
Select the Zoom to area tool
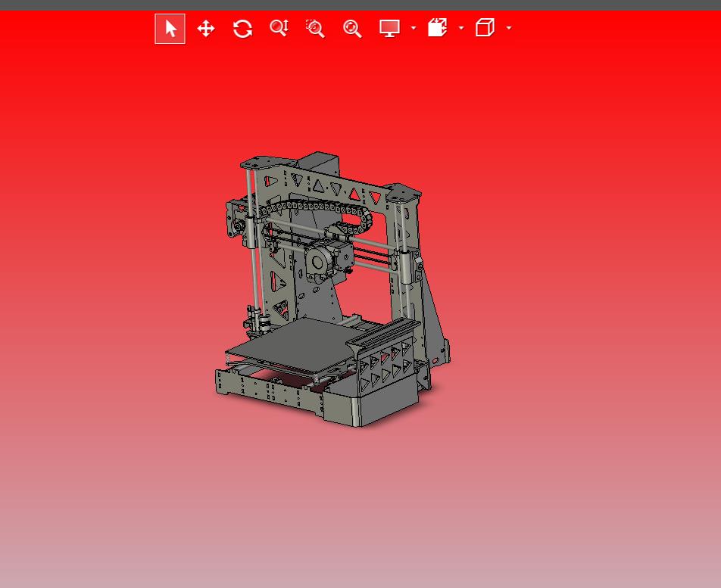[x=315, y=29]
